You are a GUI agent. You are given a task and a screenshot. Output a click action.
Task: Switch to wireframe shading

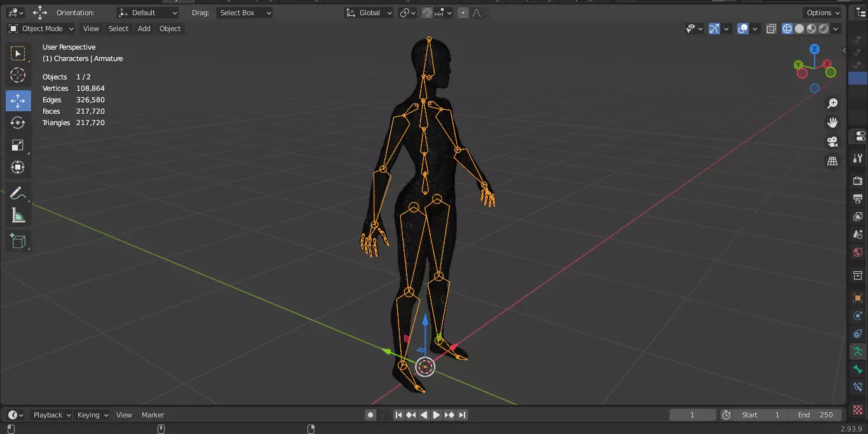(x=788, y=29)
